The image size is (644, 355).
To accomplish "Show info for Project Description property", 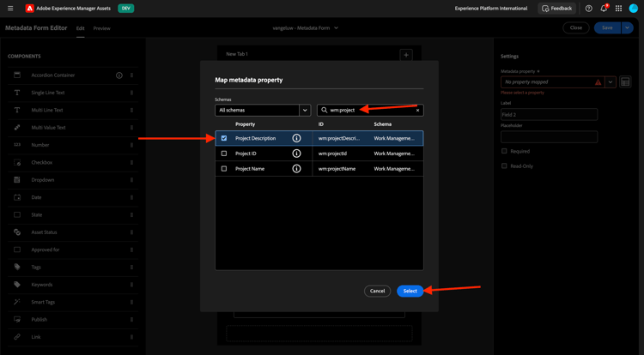I will (296, 138).
